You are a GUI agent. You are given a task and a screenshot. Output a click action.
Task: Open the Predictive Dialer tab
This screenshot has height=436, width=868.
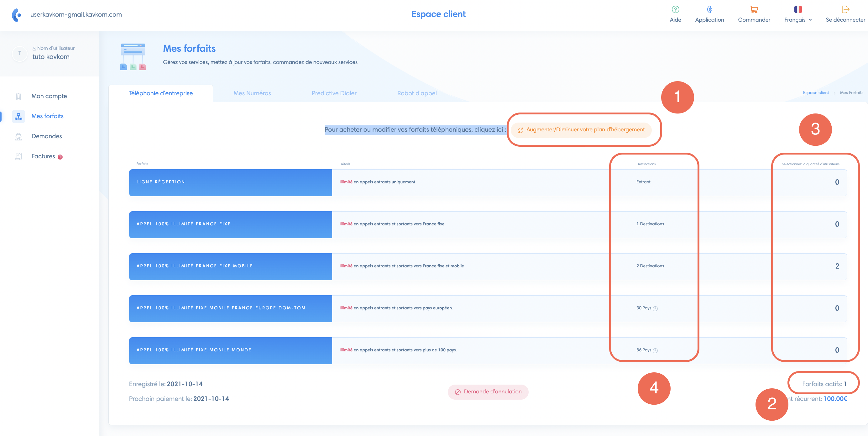coord(334,93)
